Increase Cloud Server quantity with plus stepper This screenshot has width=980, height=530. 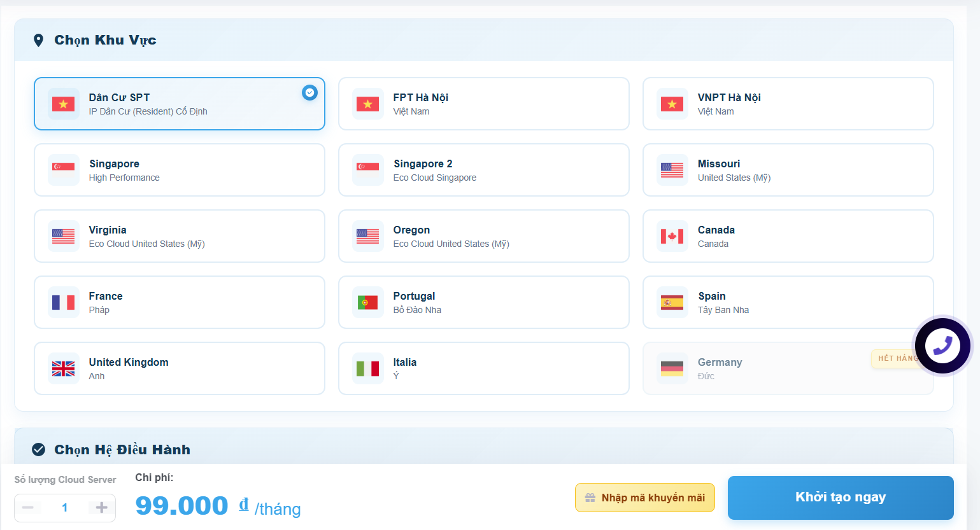click(101, 508)
